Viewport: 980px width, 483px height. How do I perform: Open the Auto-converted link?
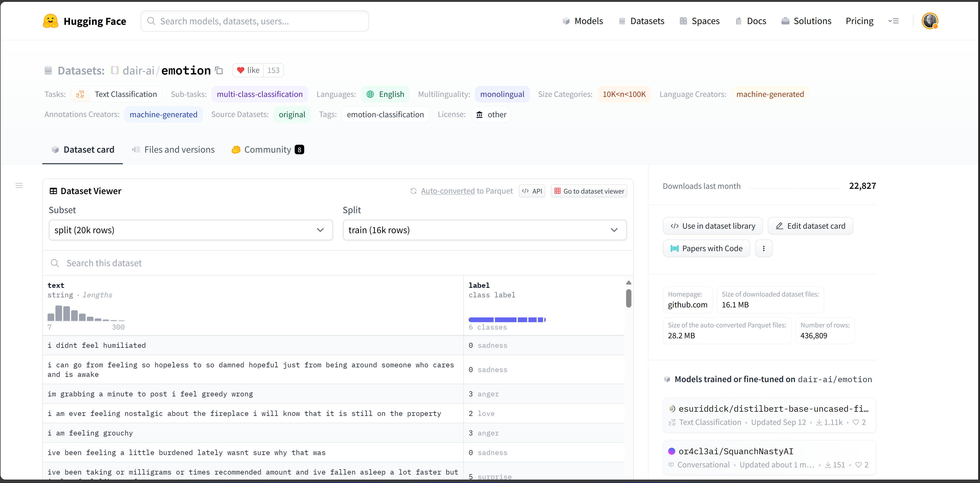[x=447, y=191]
